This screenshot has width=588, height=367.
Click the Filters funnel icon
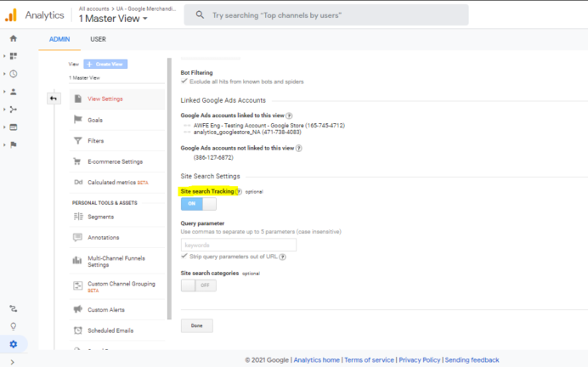click(x=78, y=140)
